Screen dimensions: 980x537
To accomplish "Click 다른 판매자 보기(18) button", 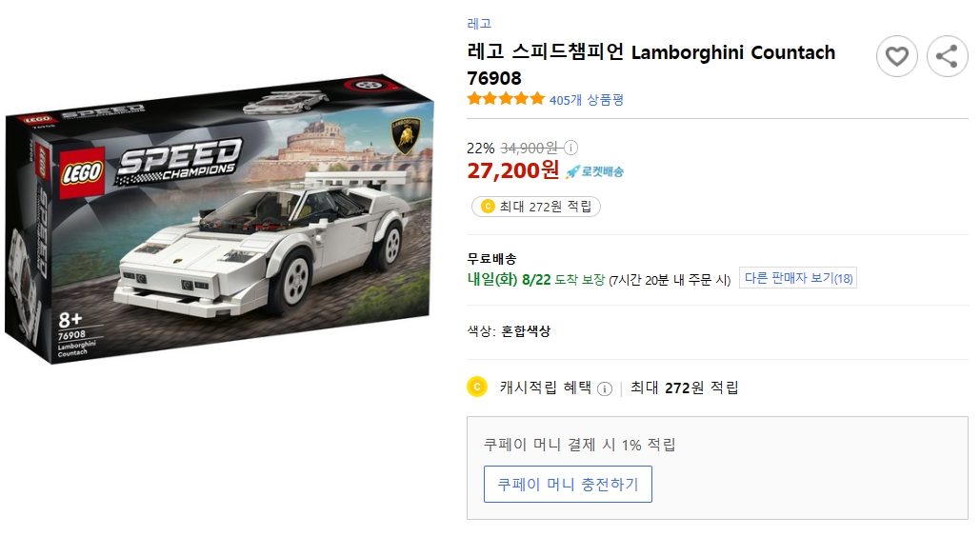I will click(798, 278).
